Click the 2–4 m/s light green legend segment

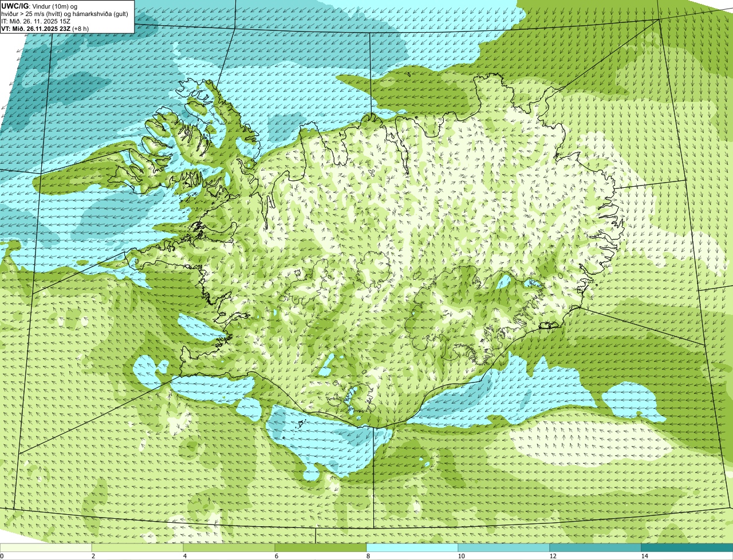click(137, 547)
